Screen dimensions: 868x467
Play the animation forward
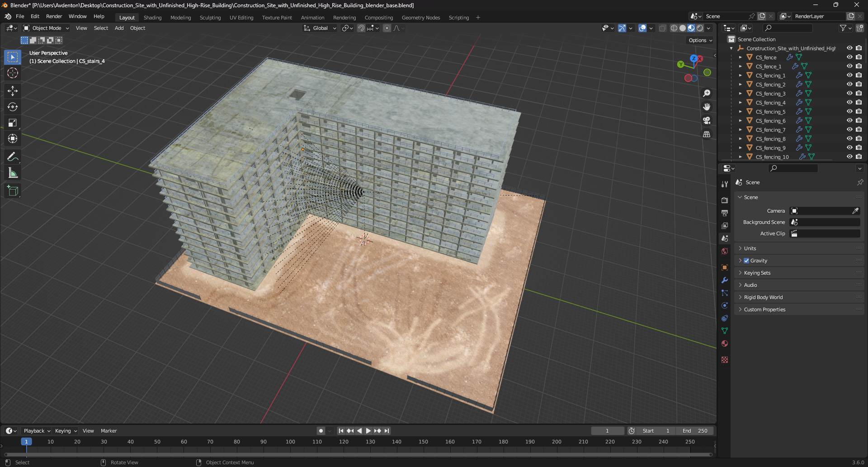point(368,431)
